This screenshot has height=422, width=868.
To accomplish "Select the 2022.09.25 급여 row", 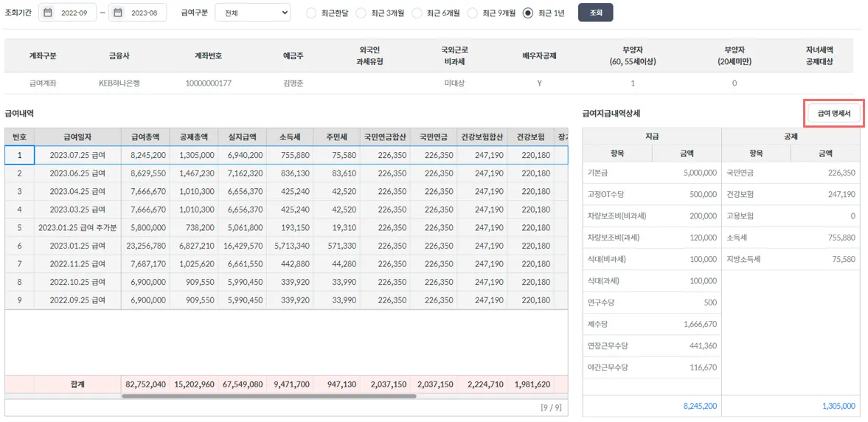I will [286, 300].
